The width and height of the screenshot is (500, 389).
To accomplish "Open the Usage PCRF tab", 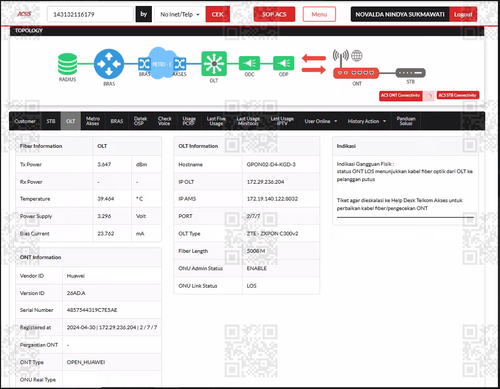I will coord(189,121).
